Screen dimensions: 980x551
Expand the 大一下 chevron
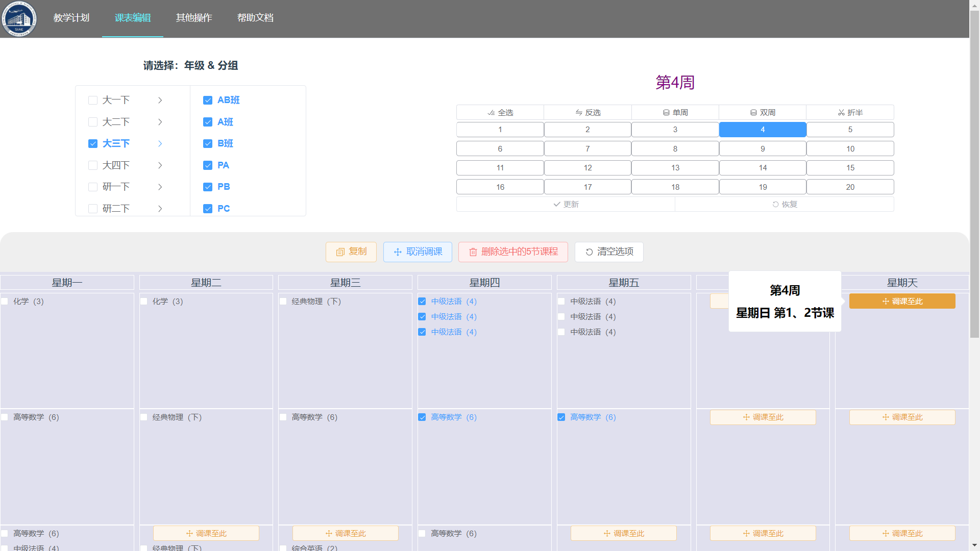tap(160, 101)
